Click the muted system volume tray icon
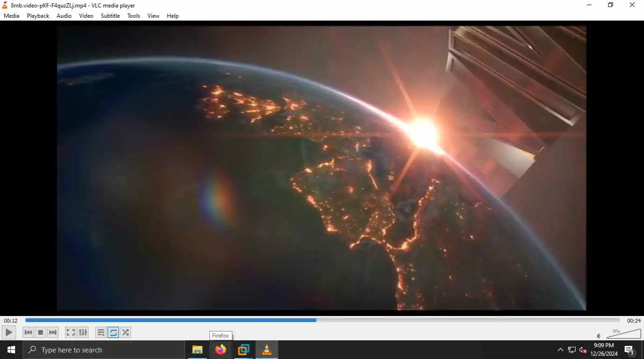The width and height of the screenshot is (644, 359). tap(583, 350)
